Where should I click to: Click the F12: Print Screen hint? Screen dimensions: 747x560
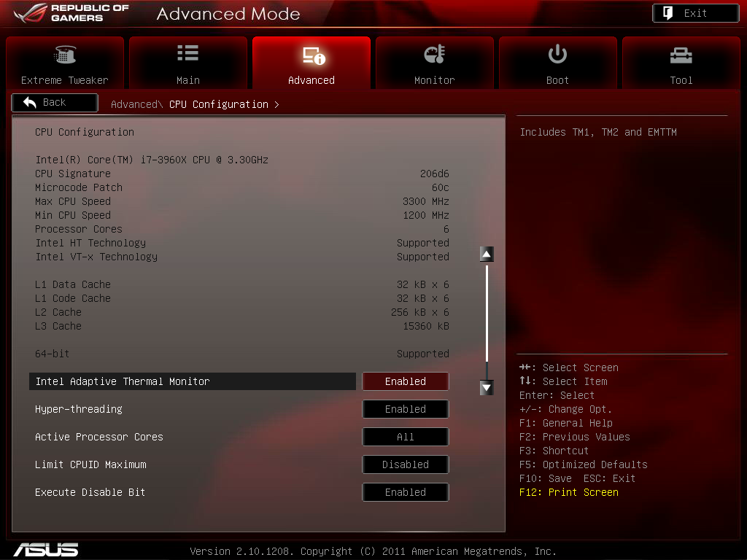point(569,492)
